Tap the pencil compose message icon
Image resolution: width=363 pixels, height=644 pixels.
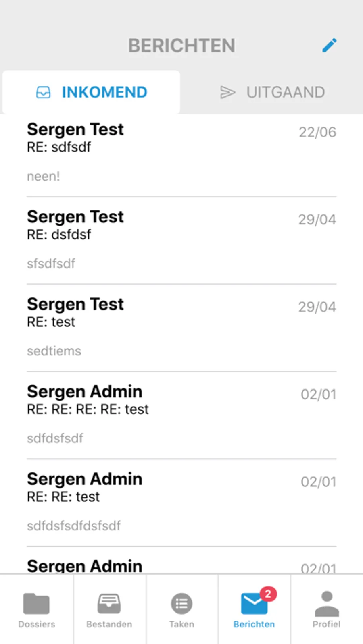pyautogui.click(x=330, y=45)
